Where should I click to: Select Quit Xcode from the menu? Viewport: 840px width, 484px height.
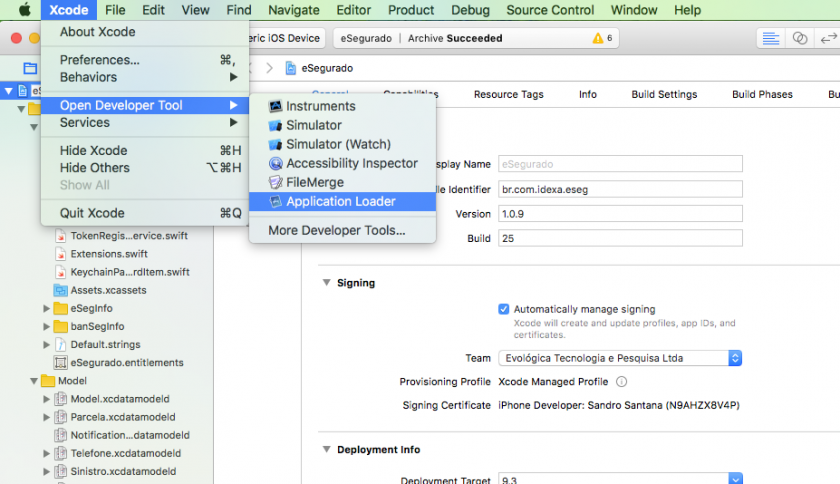[x=92, y=213]
